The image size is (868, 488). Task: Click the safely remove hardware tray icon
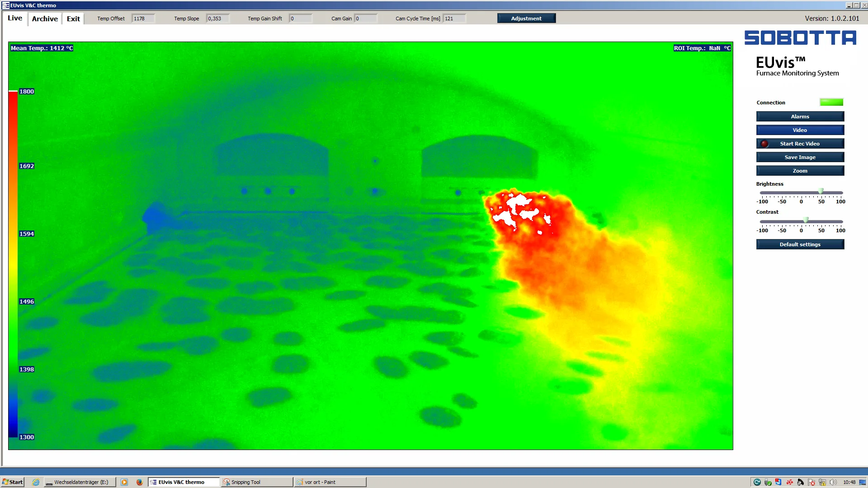pos(768,482)
